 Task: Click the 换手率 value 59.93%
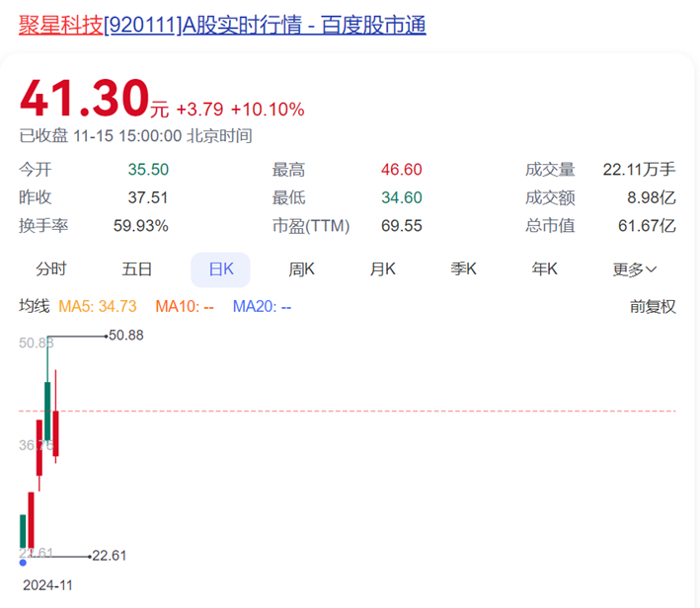click(x=140, y=226)
